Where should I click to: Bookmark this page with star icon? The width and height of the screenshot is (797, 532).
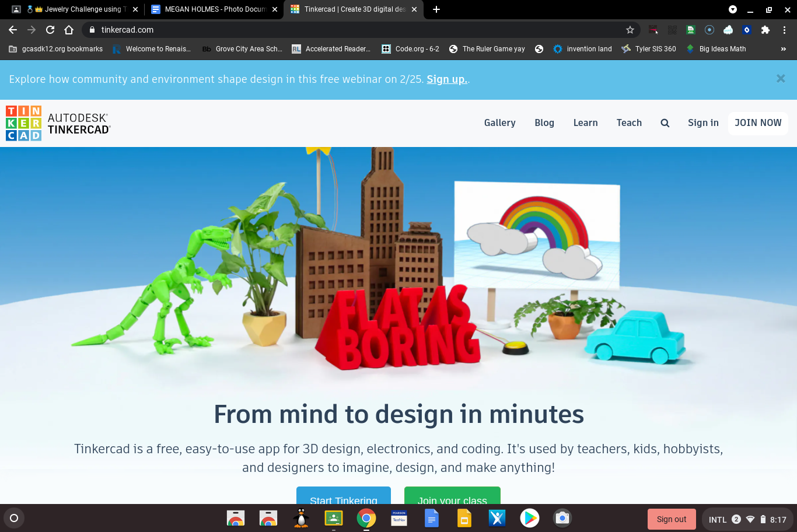click(630, 30)
